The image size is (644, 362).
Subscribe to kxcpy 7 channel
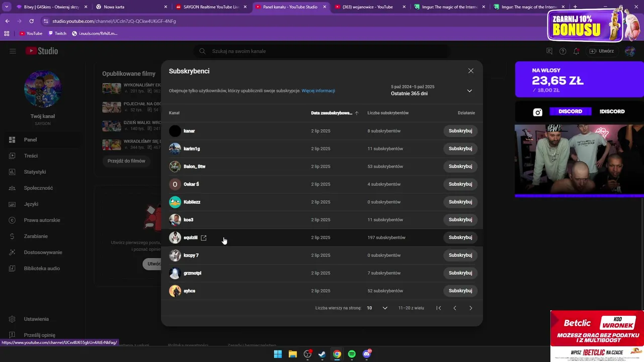[460, 255]
